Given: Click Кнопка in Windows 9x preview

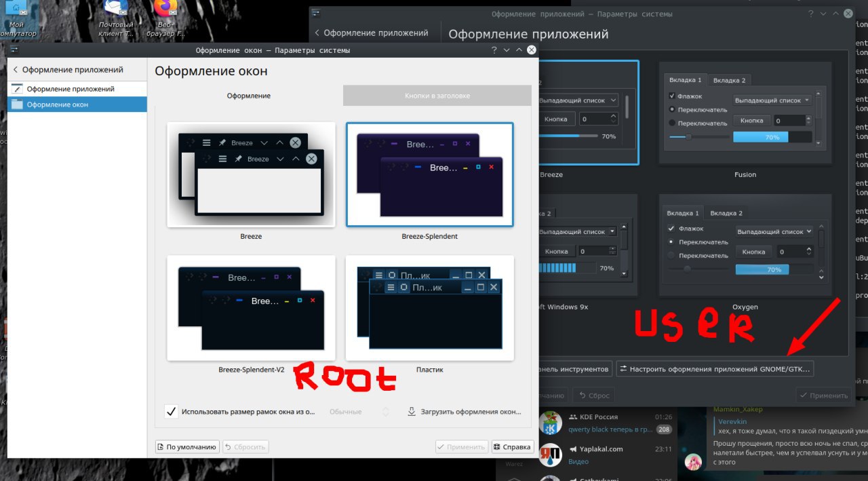Looking at the screenshot, I should (x=557, y=251).
